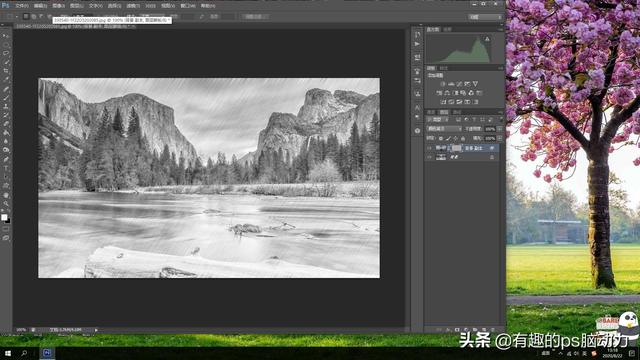The height and width of the screenshot is (360, 640).
Task: Open the Opacity slider dropdown arrow
Action: pos(500,129)
